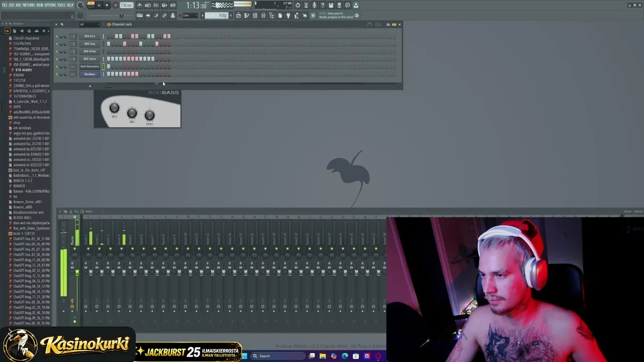644x362 pixels.
Task: Open File Explorer from the Windows taskbar
Action: (x=323, y=356)
